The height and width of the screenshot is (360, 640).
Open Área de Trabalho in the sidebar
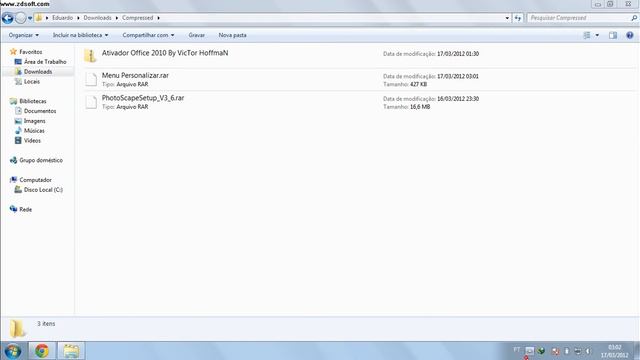45,62
